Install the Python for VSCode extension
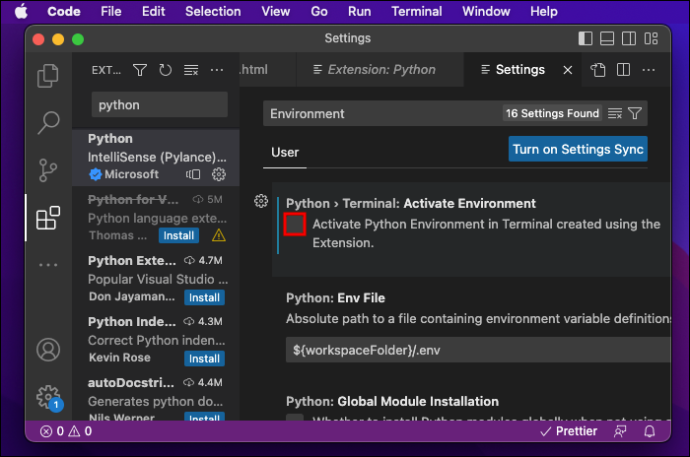 (179, 236)
